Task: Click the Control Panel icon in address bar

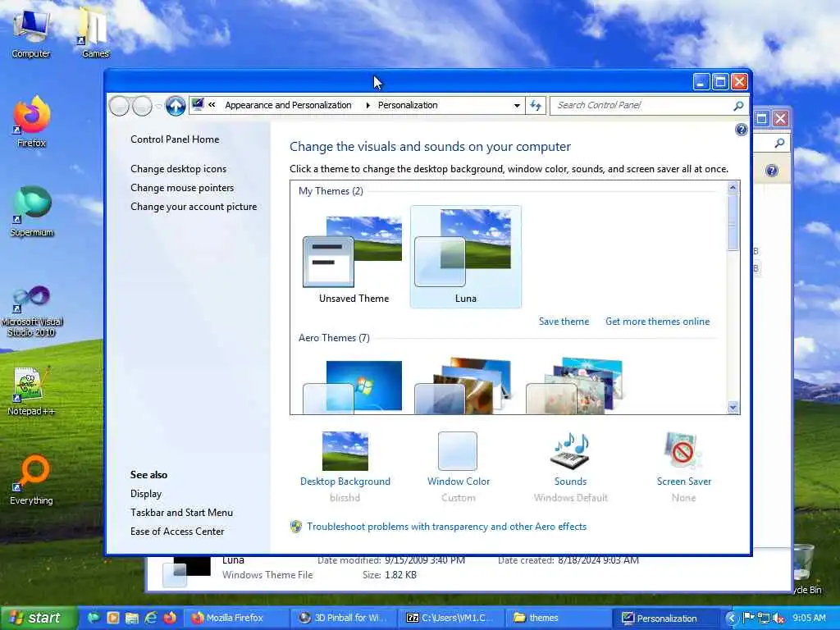Action: point(198,104)
